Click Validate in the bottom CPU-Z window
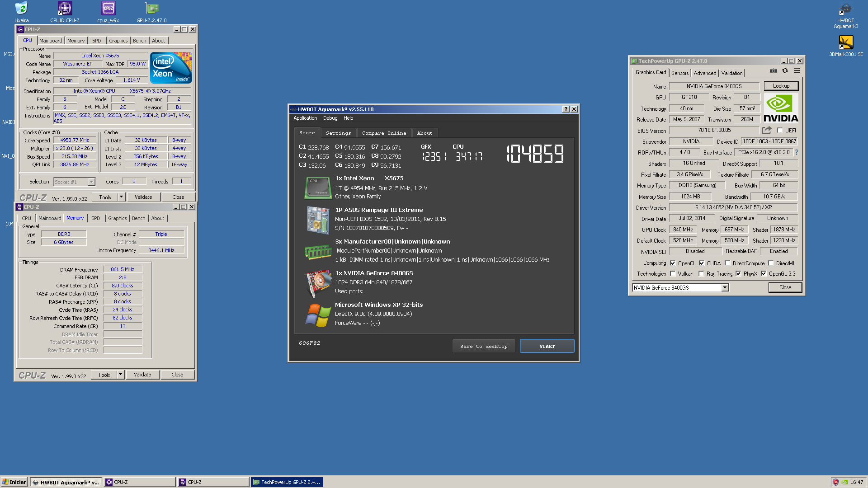The image size is (868, 488). click(x=142, y=375)
